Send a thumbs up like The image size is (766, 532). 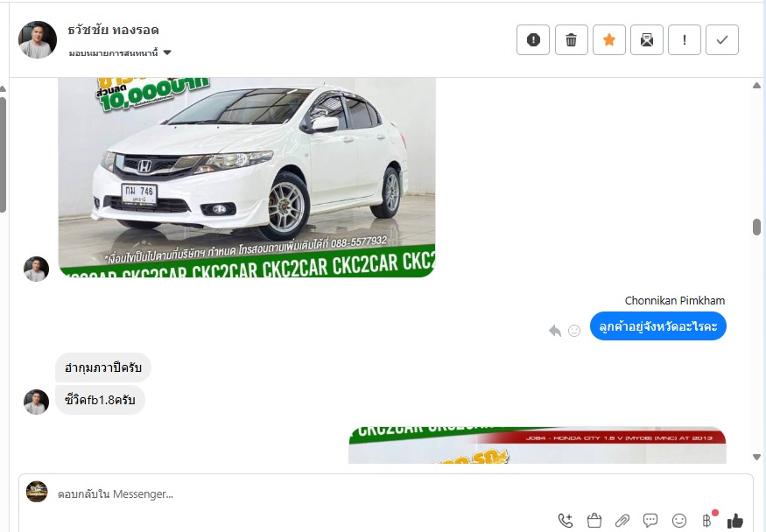pos(734,521)
